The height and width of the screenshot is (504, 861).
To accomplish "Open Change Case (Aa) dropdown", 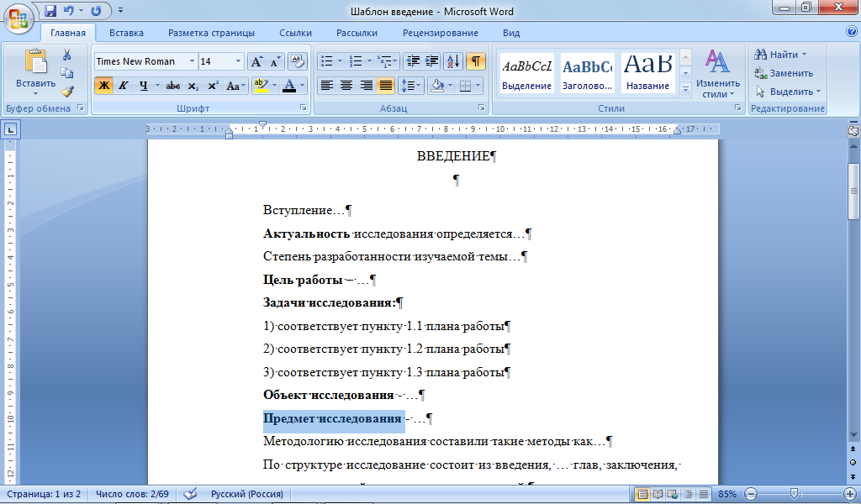I will [235, 86].
